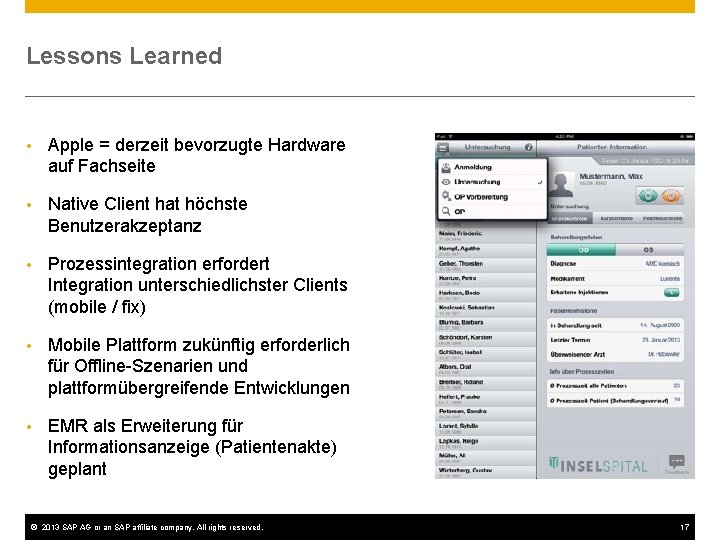Choose Anmeldung in the popup menu
Screen dimensions: 720x540
[492, 167]
